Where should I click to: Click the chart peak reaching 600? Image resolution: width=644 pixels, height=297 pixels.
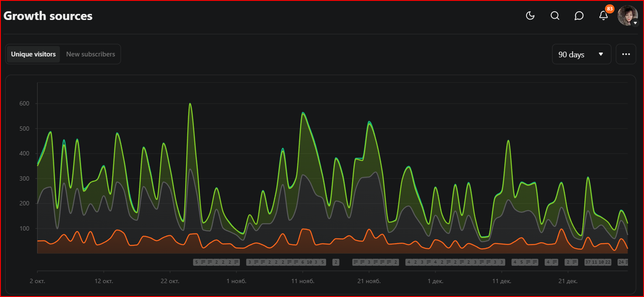(190, 103)
